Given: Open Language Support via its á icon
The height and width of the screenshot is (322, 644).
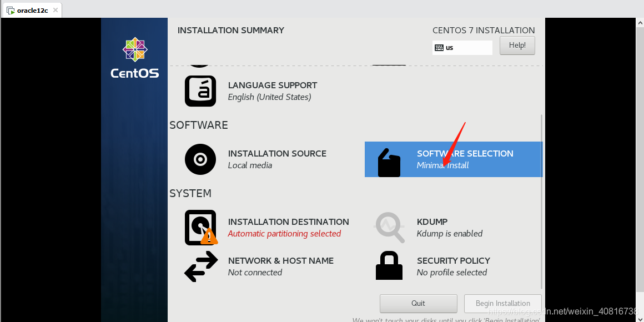Looking at the screenshot, I should click(x=200, y=90).
